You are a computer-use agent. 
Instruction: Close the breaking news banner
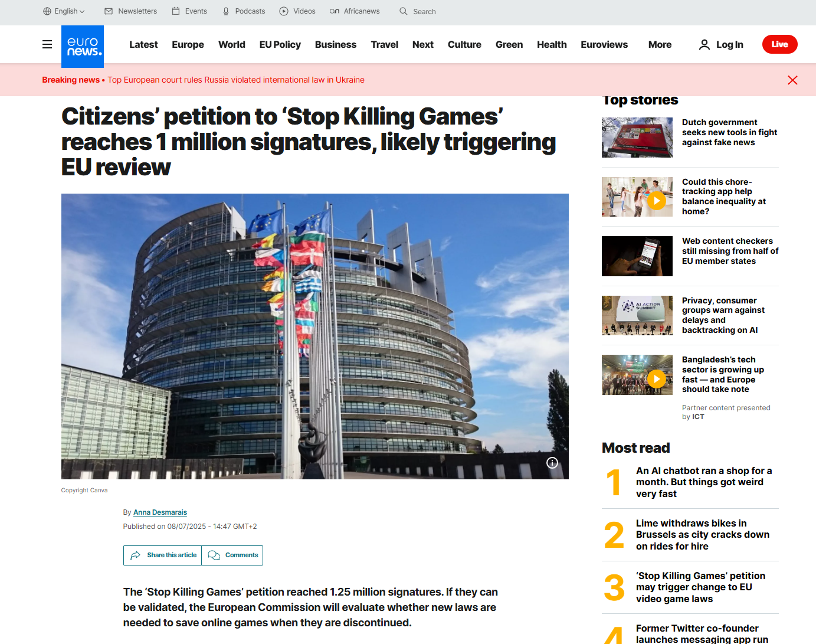pyautogui.click(x=792, y=80)
